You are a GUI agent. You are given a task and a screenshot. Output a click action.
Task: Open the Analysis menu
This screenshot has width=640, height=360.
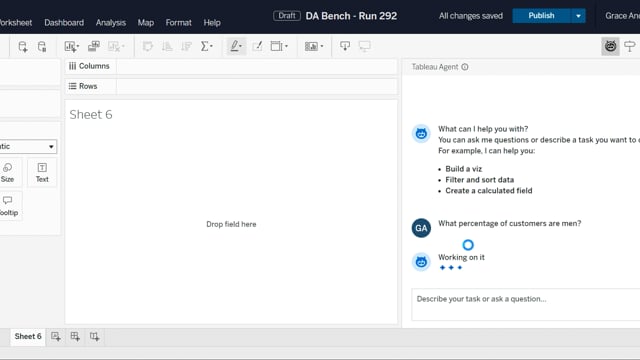click(x=111, y=22)
